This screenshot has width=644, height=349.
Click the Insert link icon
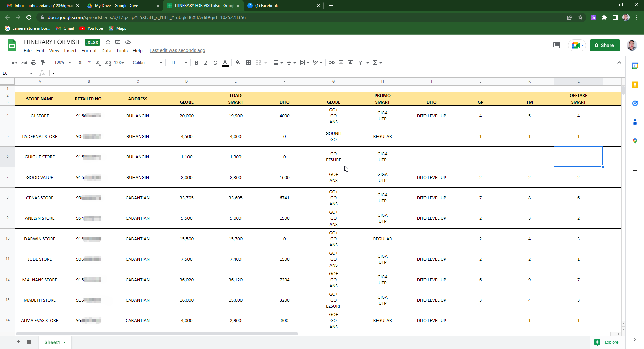(331, 63)
